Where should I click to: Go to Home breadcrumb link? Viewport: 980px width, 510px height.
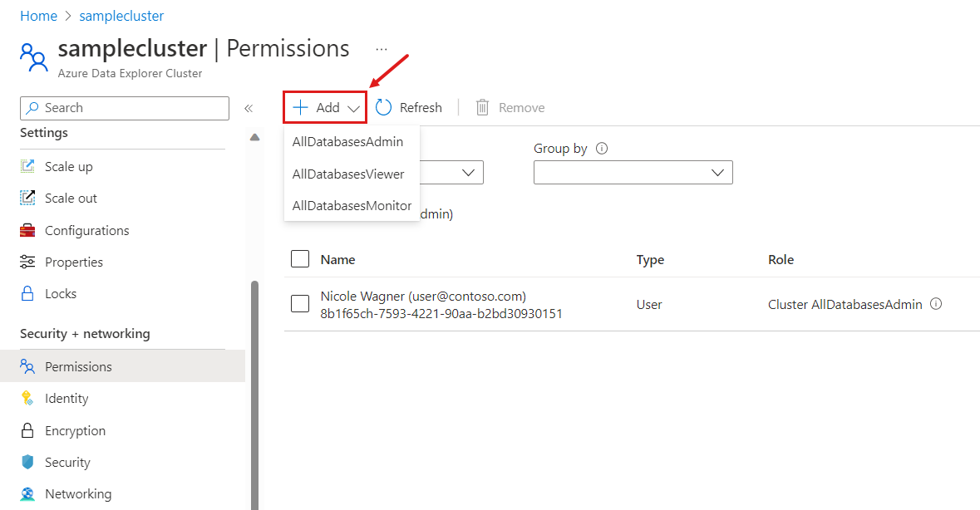pyautogui.click(x=38, y=16)
